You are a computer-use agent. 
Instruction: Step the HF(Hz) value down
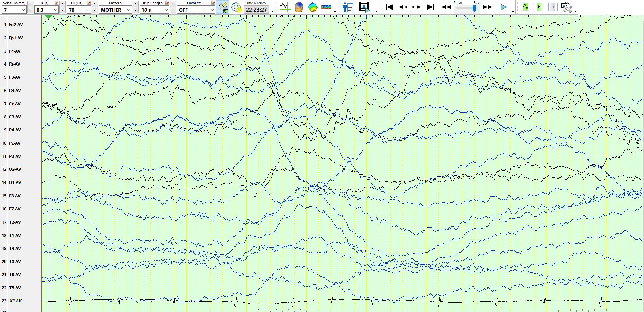(95, 10)
